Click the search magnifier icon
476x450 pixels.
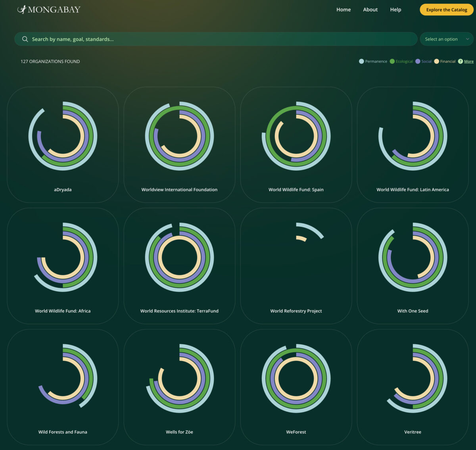[25, 39]
